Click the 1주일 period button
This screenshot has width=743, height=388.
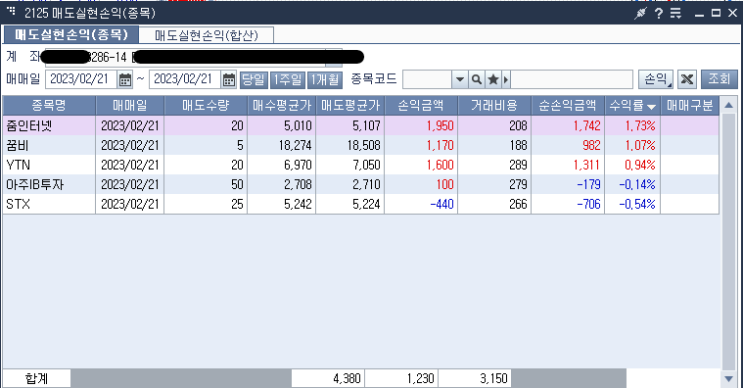pos(287,79)
